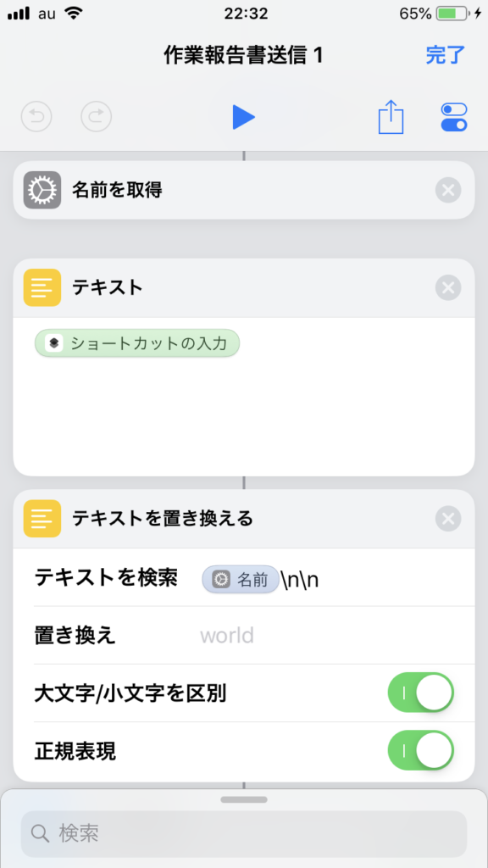The width and height of the screenshot is (488, 868).
Task: Tap the gear icon of 名前を取得
Action: pos(42,191)
